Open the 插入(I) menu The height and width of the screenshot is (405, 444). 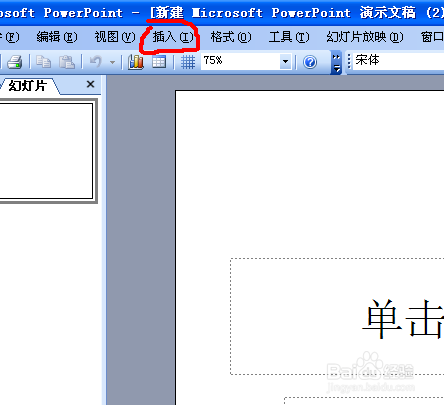pyautogui.click(x=173, y=37)
